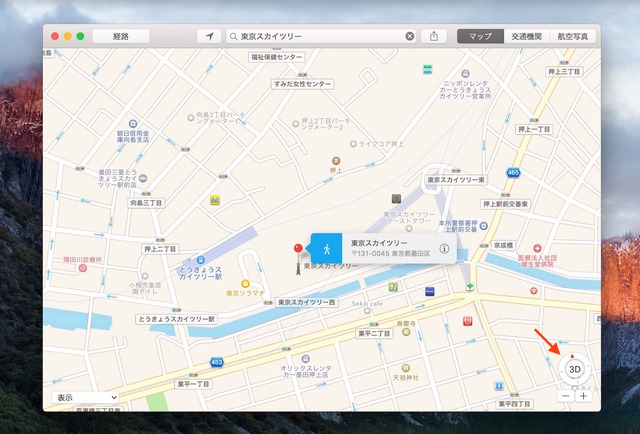Click the 福祉保健センター label

click(x=277, y=57)
